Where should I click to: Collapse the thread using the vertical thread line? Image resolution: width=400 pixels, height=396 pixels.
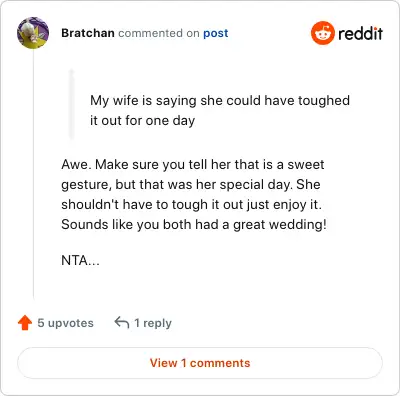33,173
